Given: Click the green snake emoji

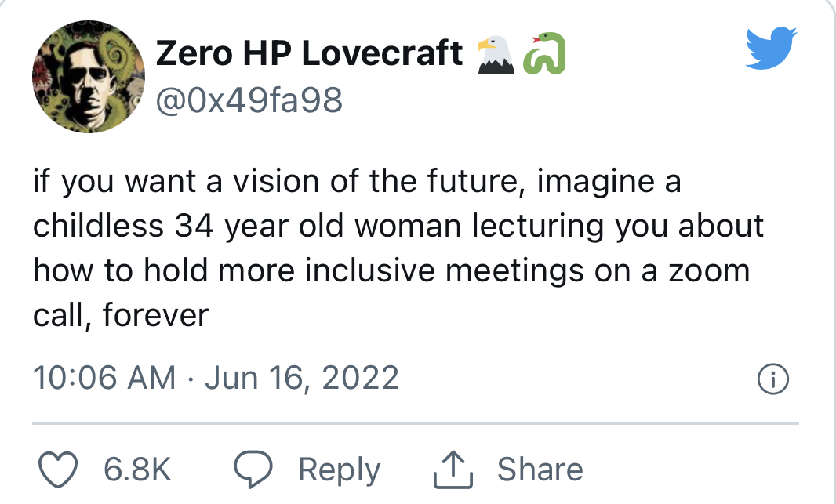Looking at the screenshot, I should click(x=544, y=53).
